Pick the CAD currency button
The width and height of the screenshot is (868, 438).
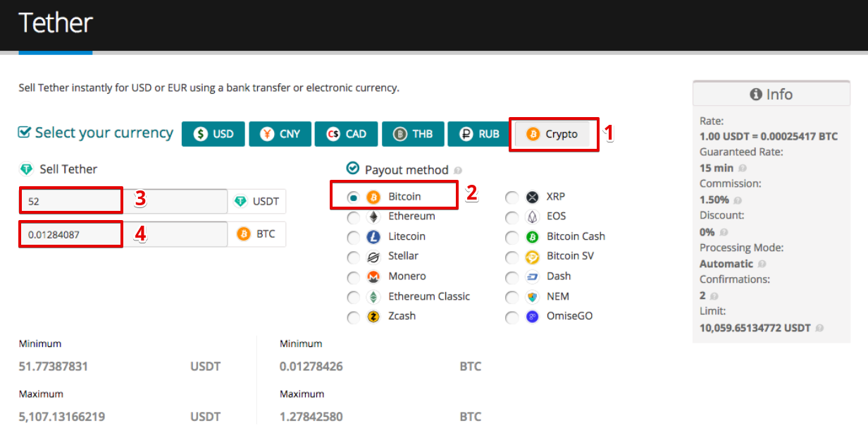pos(346,134)
